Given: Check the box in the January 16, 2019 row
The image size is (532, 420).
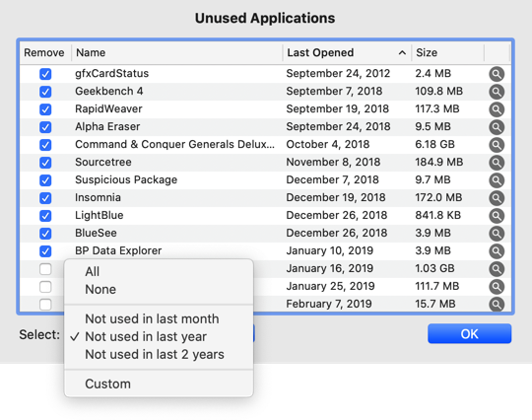Looking at the screenshot, I should pyautogui.click(x=45, y=269).
